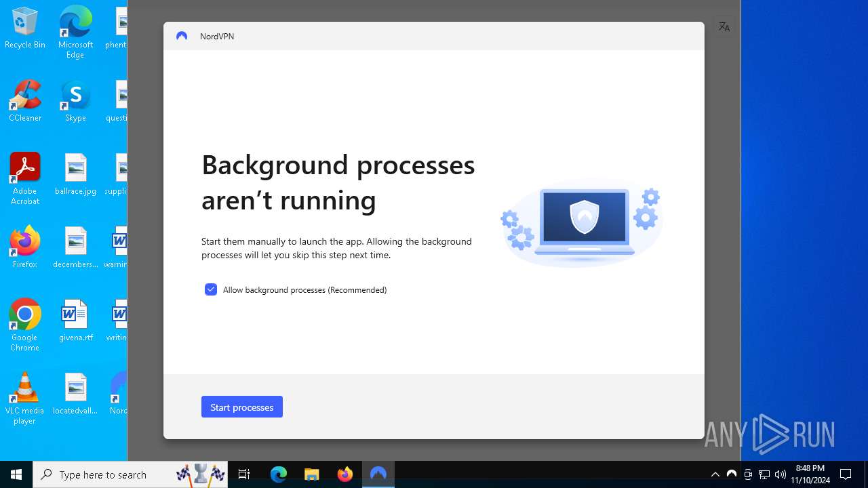Open Google Chrome desktop shortcut

click(25, 325)
